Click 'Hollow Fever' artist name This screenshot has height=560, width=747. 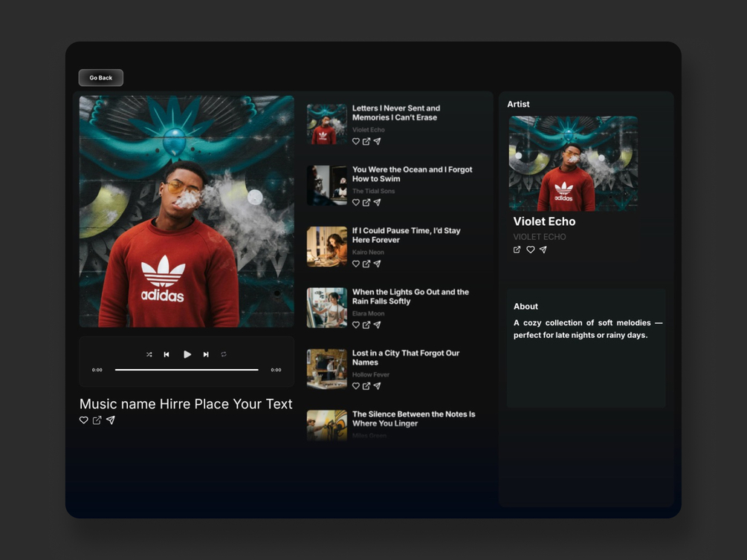coord(371,375)
